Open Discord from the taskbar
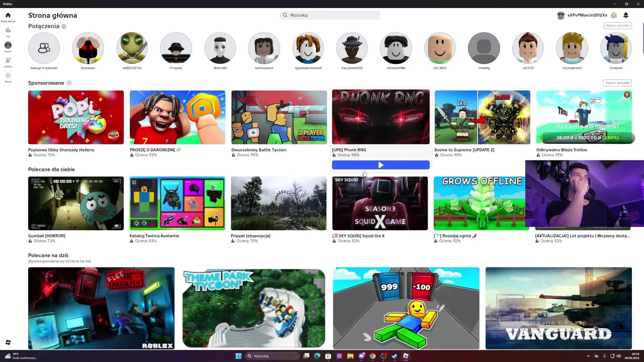Screen dimensions: 644x362 pyautogui.click(x=361, y=356)
